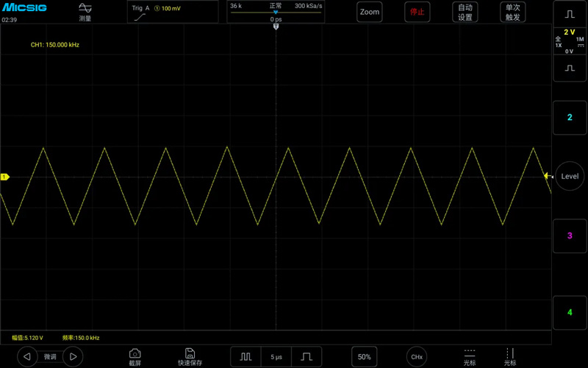The width and height of the screenshot is (588, 368).
Task: Enable horizontal cursors (光标) icon
Action: tap(470, 357)
